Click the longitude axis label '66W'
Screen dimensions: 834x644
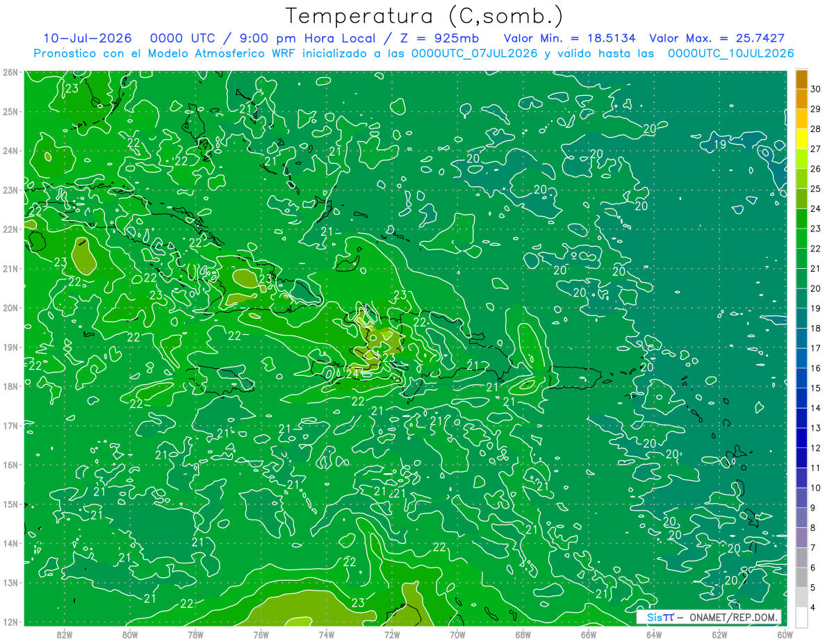pos(589,634)
